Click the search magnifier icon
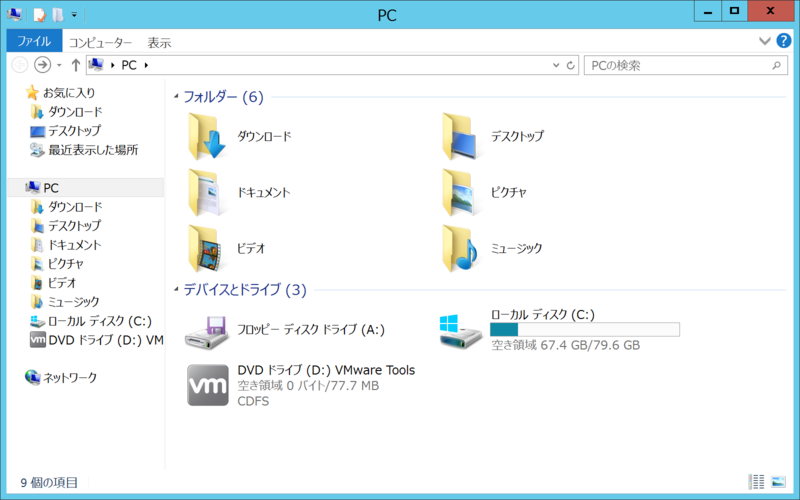 click(776, 65)
